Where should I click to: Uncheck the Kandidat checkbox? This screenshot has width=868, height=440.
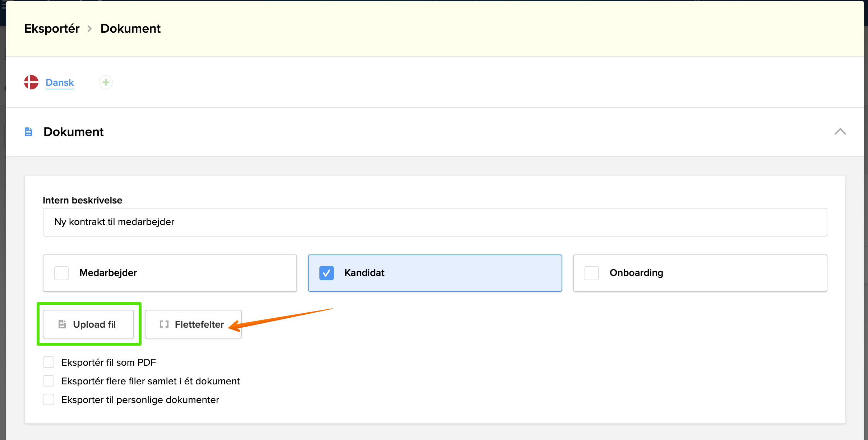pyautogui.click(x=326, y=273)
